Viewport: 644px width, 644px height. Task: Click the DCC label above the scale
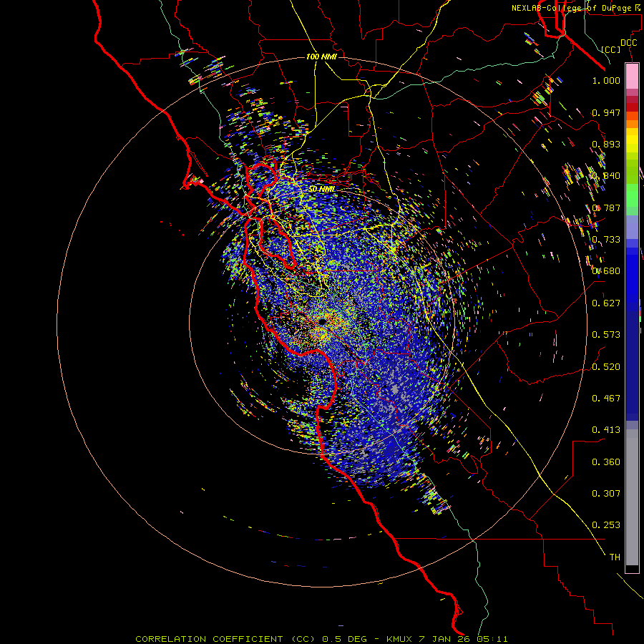point(628,43)
